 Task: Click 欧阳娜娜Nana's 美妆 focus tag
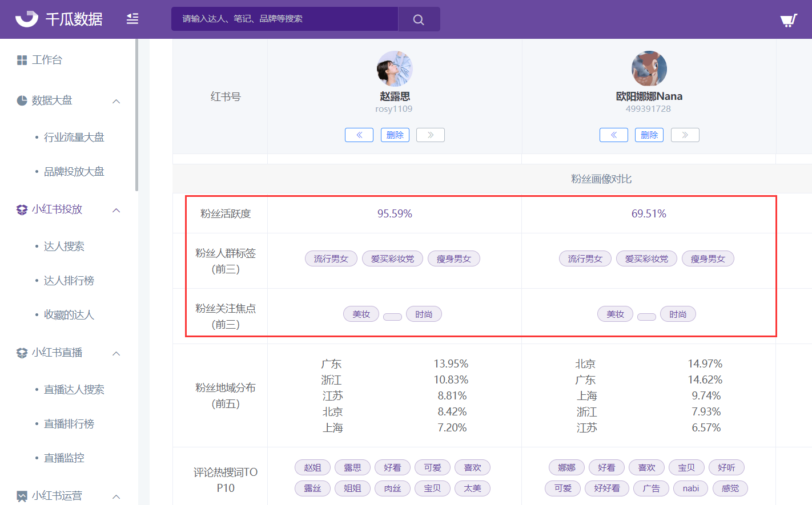[616, 314]
